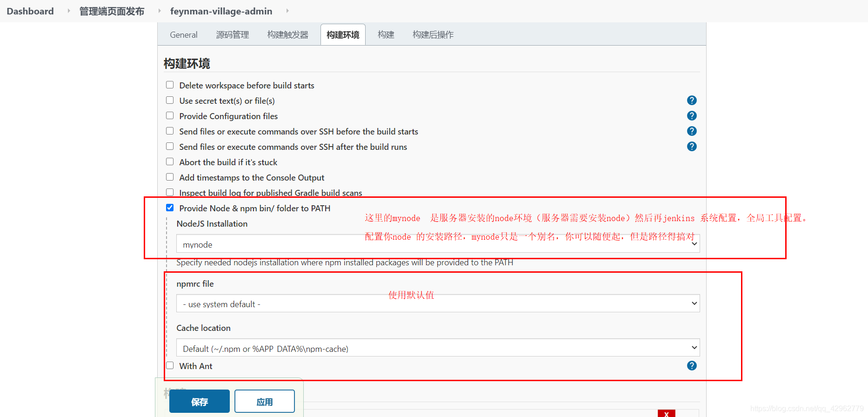Tick Provide Configuration files checkbox
The height and width of the screenshot is (417, 868).
tap(170, 116)
